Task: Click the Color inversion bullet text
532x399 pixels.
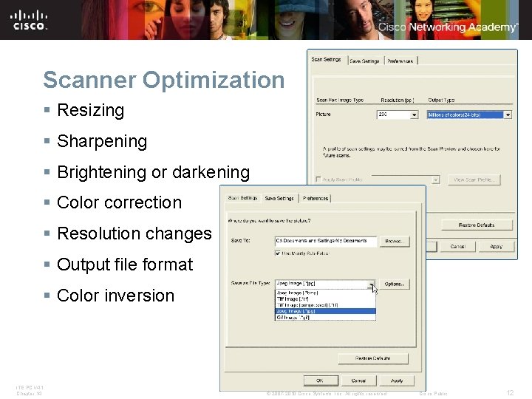Action: [116, 296]
